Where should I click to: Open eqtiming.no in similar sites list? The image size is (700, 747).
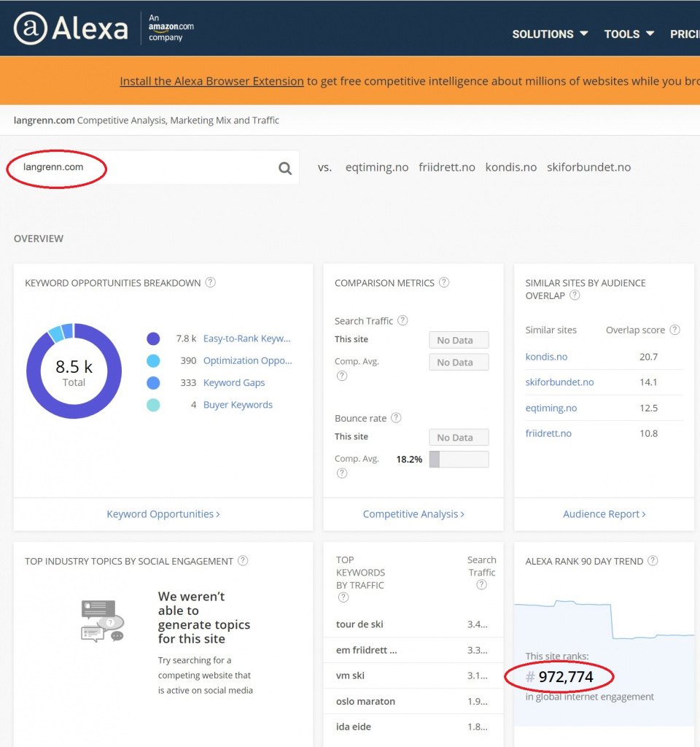click(x=551, y=408)
